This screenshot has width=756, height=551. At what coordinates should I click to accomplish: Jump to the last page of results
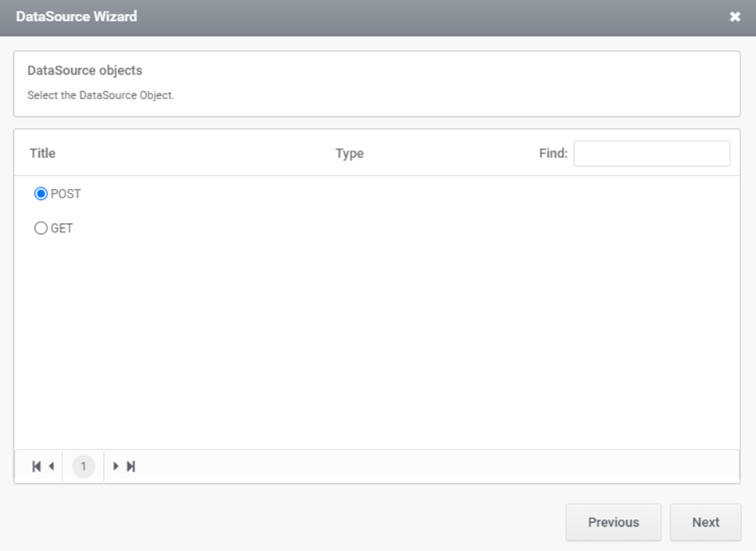coord(130,466)
